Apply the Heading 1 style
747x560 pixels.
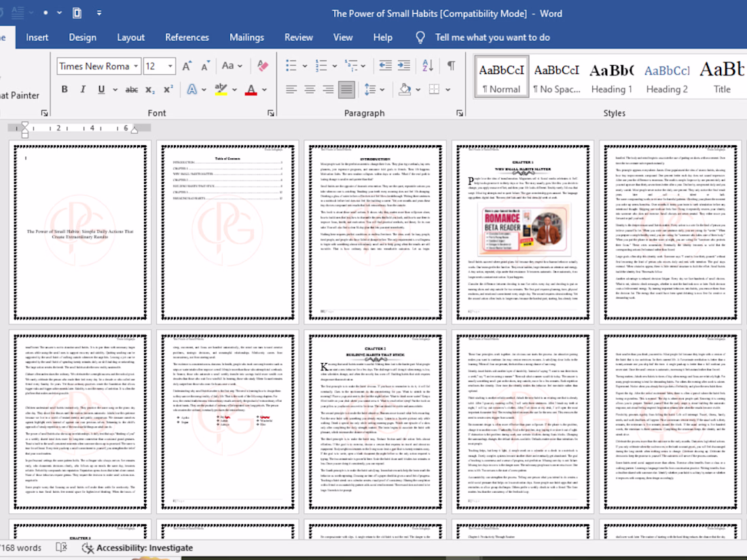(612, 77)
